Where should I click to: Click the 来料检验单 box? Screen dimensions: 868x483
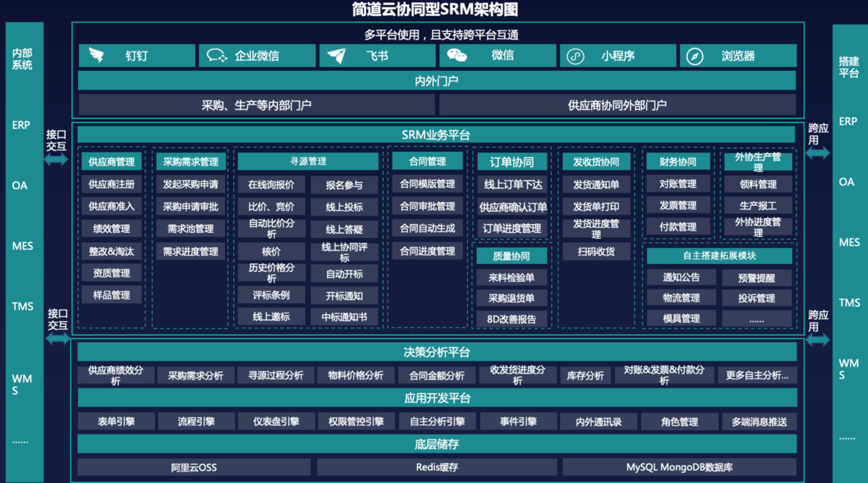click(512, 277)
